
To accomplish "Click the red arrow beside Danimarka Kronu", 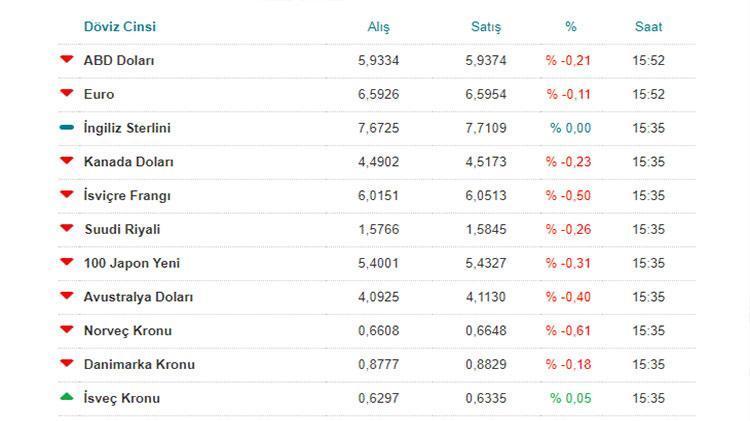I will (x=67, y=363).
